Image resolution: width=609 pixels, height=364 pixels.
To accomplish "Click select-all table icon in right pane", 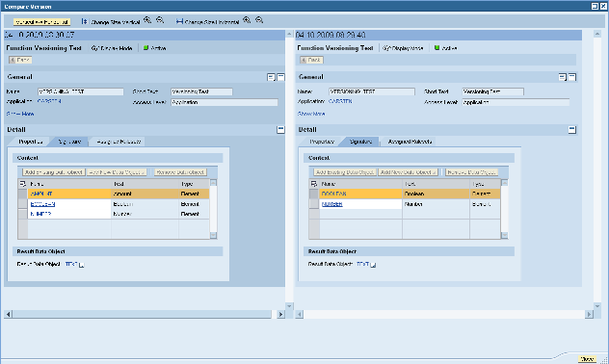I will (x=314, y=184).
